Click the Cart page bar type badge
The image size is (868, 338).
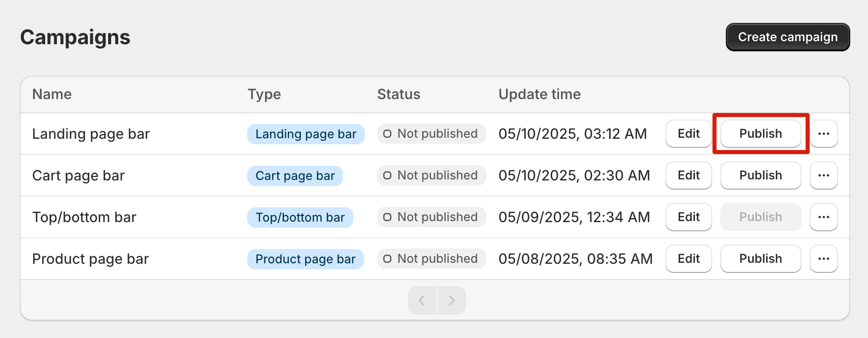click(295, 176)
